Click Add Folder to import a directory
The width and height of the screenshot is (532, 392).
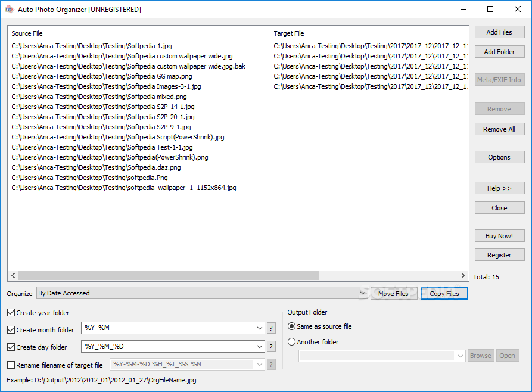click(x=499, y=51)
